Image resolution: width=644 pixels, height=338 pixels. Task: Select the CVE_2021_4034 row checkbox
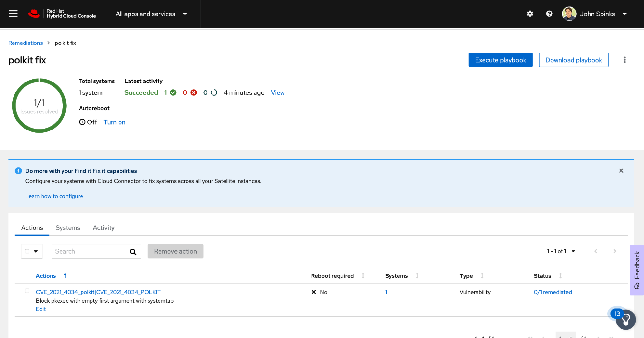click(27, 291)
